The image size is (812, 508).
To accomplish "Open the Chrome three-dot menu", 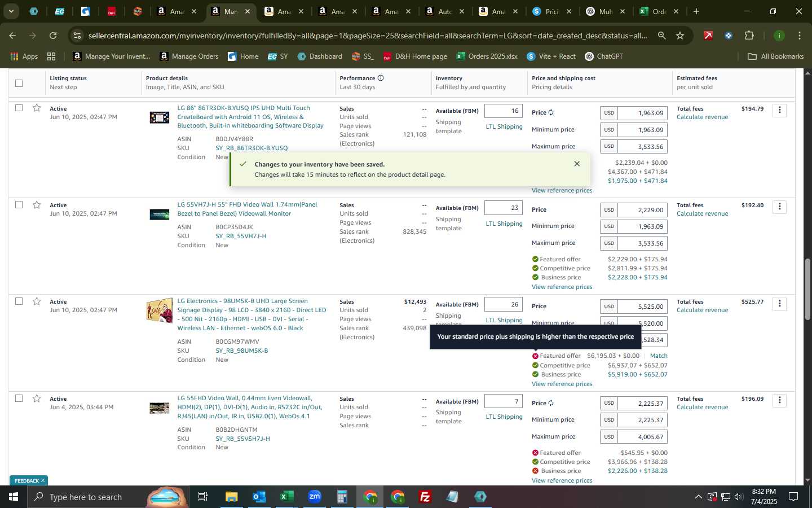I will [799, 36].
